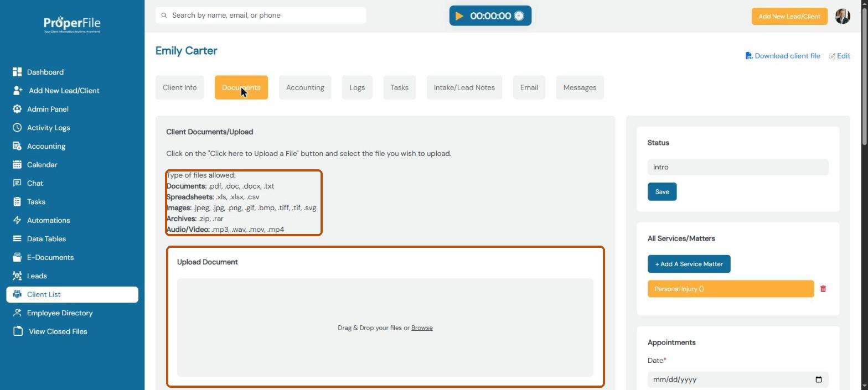868x390 pixels.
Task: Click the Edit link text
Action: [x=844, y=56]
